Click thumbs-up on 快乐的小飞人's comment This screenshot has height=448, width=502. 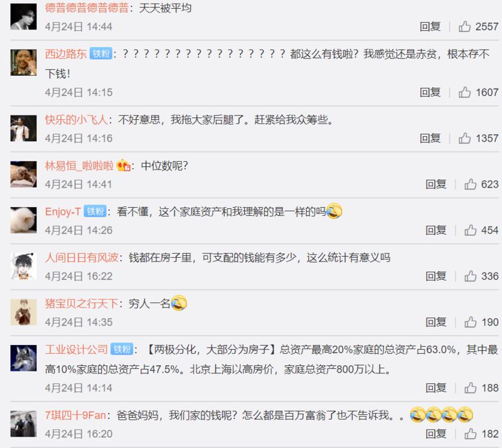[464, 138]
